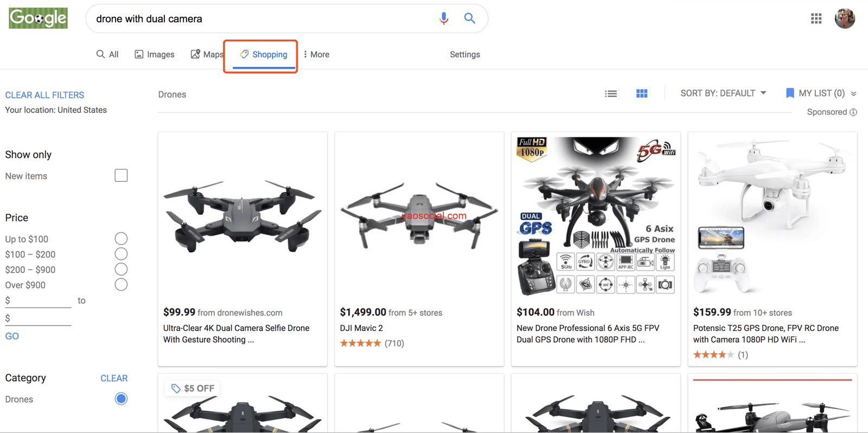The height and width of the screenshot is (433, 868).
Task: Open the user profile avatar
Action: coord(844,18)
